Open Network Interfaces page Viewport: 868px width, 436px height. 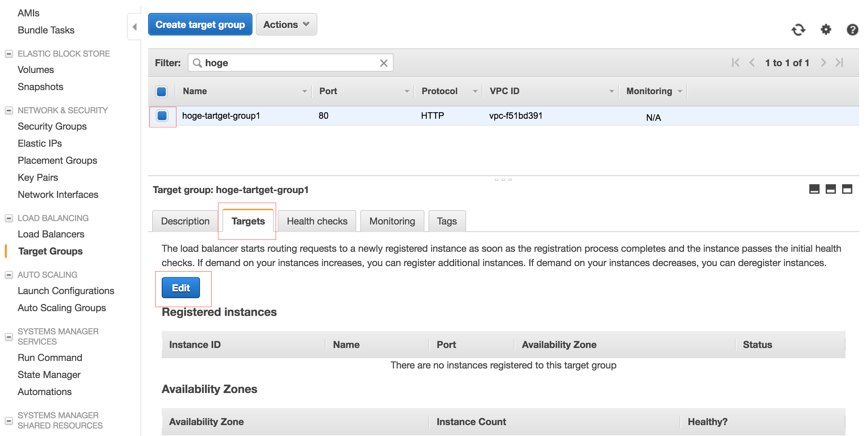pos(58,194)
